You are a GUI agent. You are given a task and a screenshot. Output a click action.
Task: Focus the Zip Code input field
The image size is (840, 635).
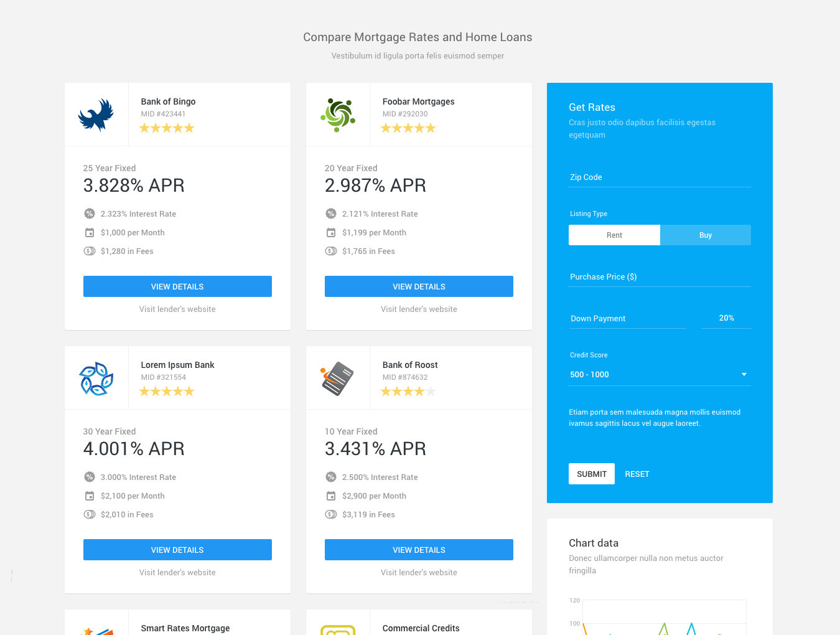tap(660, 177)
